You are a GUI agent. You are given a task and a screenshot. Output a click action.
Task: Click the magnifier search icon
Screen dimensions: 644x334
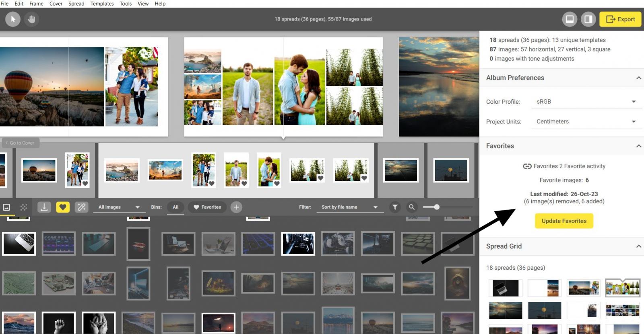pos(411,207)
